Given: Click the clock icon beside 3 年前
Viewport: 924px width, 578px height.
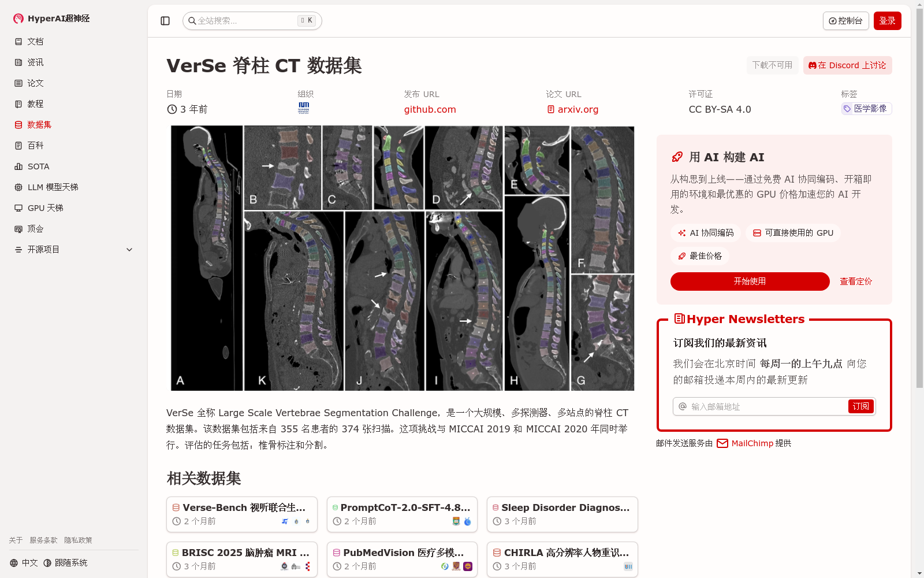Looking at the screenshot, I should tap(172, 109).
